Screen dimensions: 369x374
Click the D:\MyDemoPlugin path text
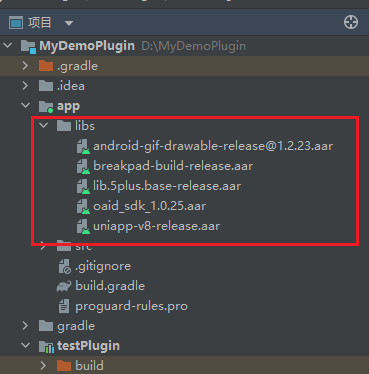click(194, 46)
